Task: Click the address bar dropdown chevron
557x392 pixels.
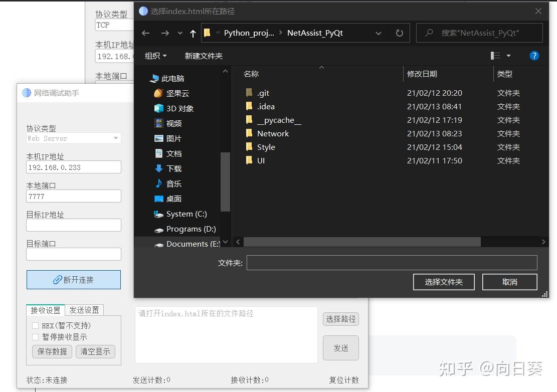Action: [x=379, y=33]
